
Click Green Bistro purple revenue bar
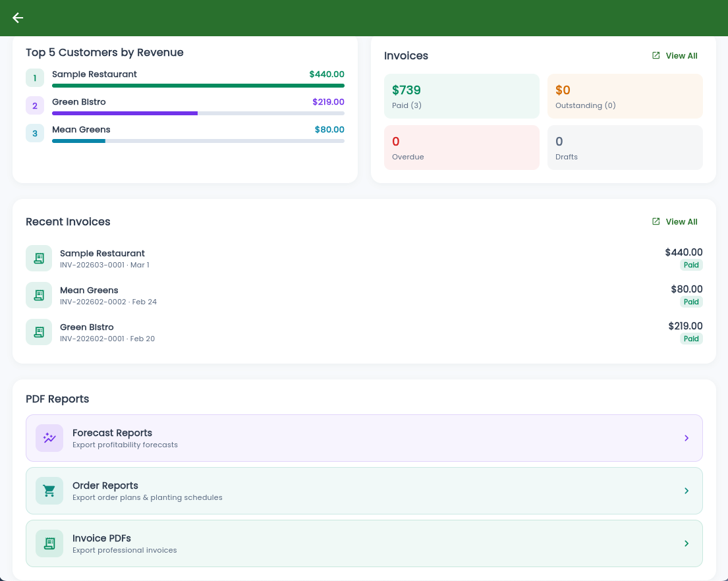pos(125,113)
